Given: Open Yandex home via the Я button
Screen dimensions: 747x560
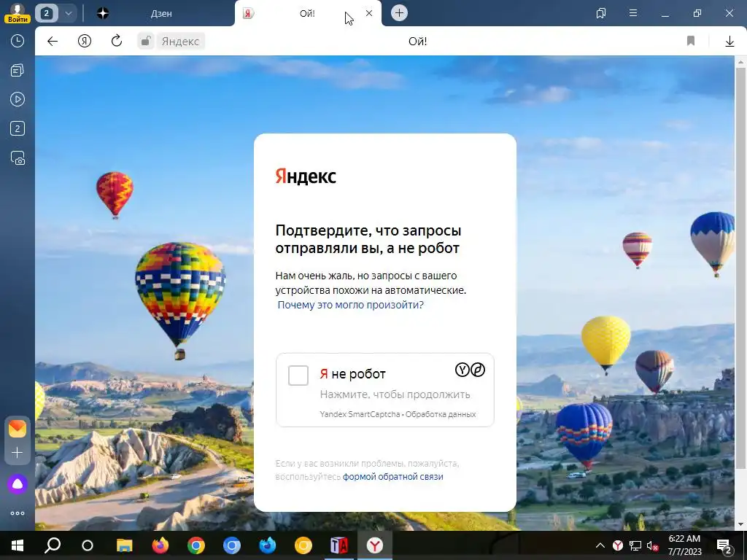Looking at the screenshot, I should point(85,42).
